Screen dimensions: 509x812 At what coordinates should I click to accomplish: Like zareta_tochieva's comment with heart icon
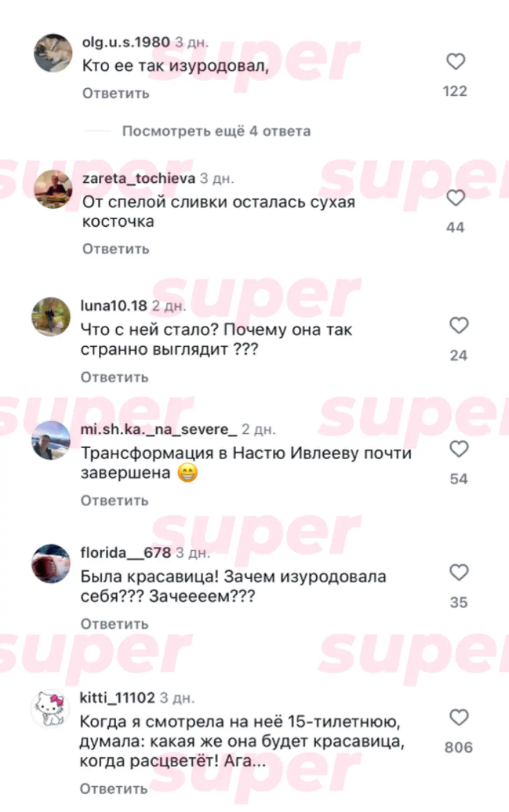[455, 198]
